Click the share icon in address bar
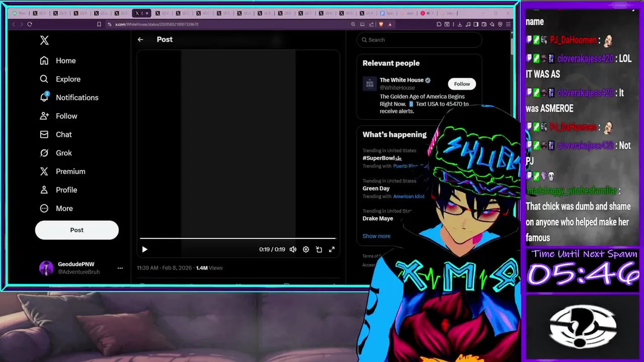This screenshot has width=644, height=362. 371,24
